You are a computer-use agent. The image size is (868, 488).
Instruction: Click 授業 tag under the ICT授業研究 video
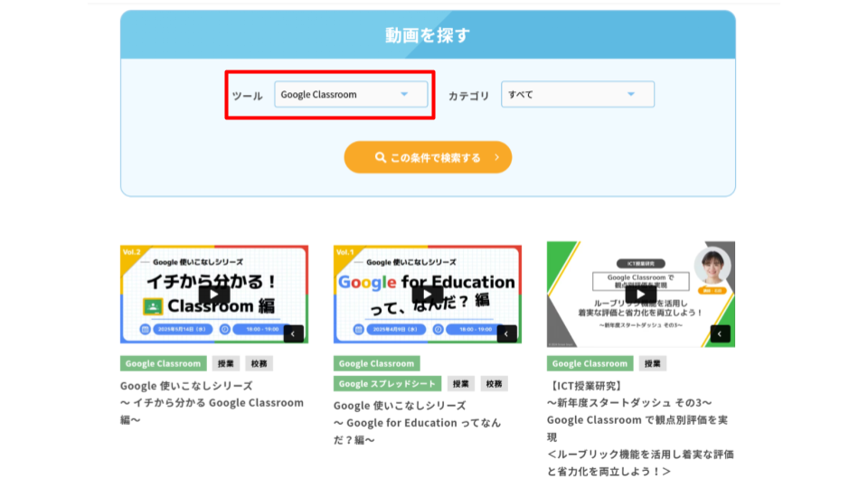point(653,363)
